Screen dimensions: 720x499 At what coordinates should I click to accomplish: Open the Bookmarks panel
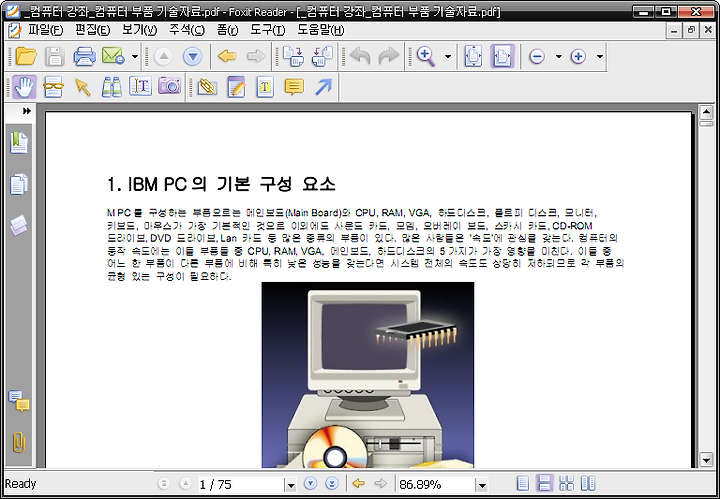[x=19, y=143]
